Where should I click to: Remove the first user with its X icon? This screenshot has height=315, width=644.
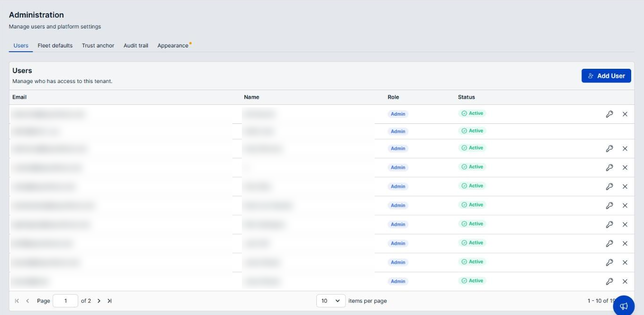click(625, 114)
